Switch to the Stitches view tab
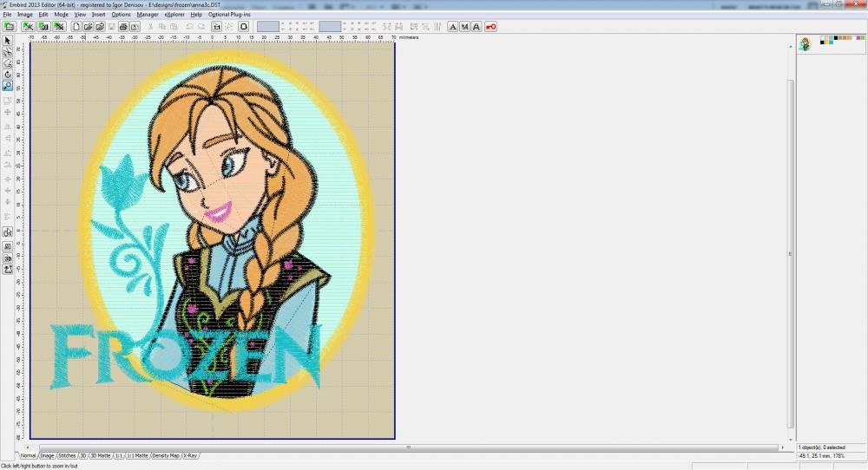Screen dimensions: 868x470 coord(67,455)
